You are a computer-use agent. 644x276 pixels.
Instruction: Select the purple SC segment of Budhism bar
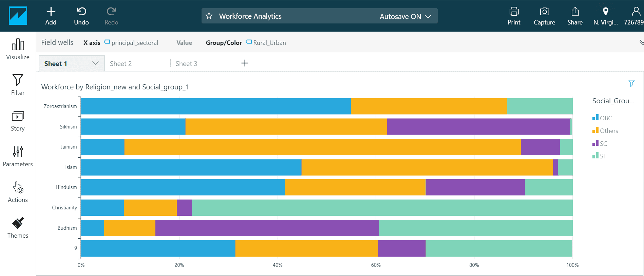[x=267, y=228]
